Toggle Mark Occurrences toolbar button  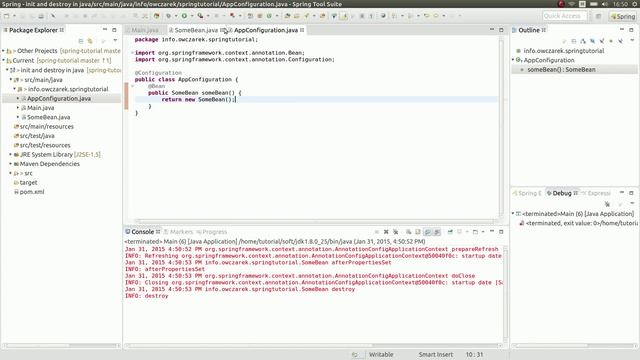[344, 16]
